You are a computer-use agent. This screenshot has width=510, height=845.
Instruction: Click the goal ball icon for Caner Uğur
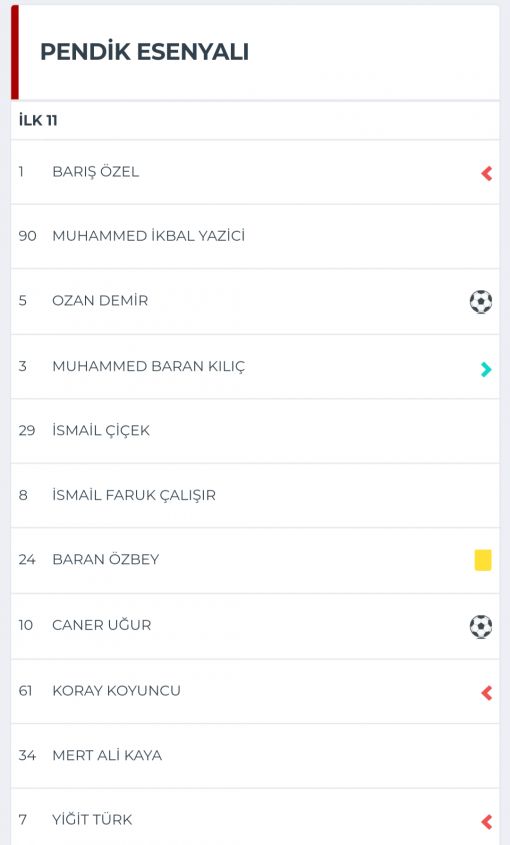[x=481, y=627]
